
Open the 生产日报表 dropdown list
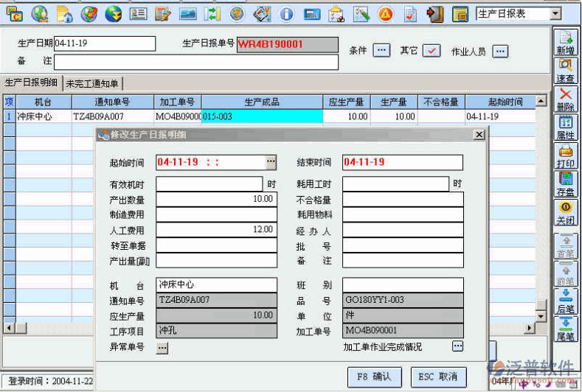pyautogui.click(x=555, y=14)
